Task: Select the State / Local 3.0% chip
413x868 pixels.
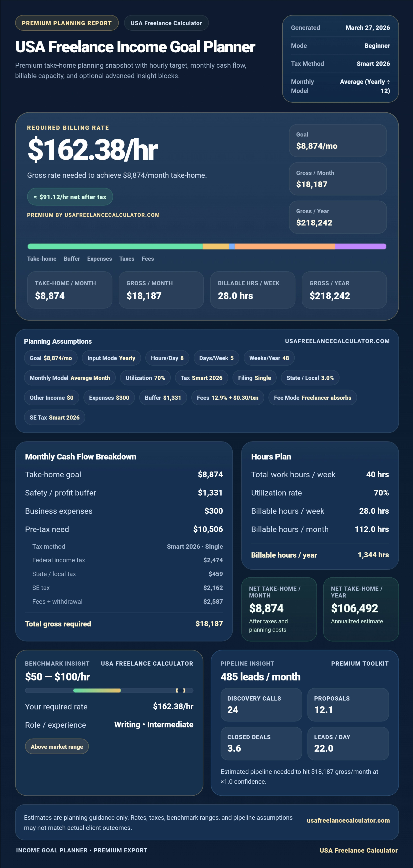Action: (310, 378)
